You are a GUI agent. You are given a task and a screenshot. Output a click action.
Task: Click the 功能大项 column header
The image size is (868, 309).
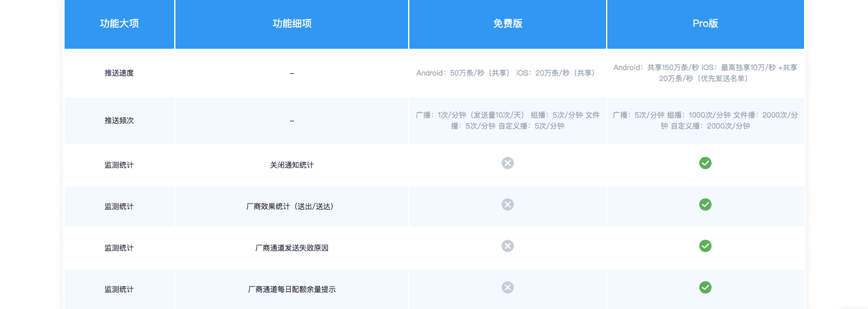click(x=119, y=24)
